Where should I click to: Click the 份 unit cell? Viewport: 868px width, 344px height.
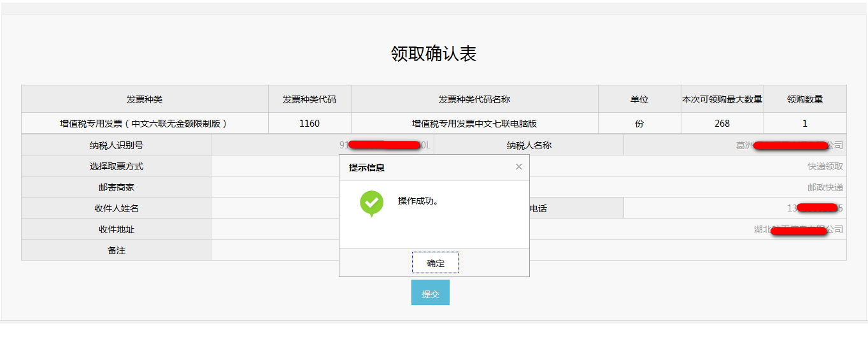(639, 124)
